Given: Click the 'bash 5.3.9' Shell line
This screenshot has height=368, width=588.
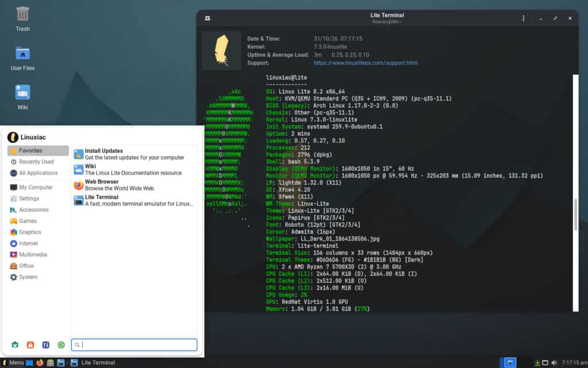Looking at the screenshot, I should tap(293, 162).
